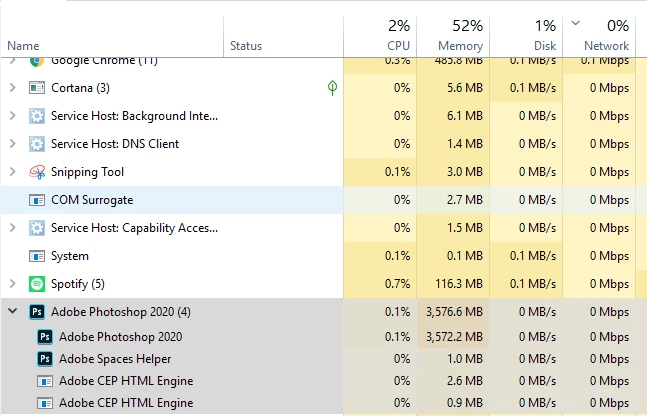Viewport: 647px width, 416px height.
Task: Click the Spotify green icon
Action: pos(37,284)
